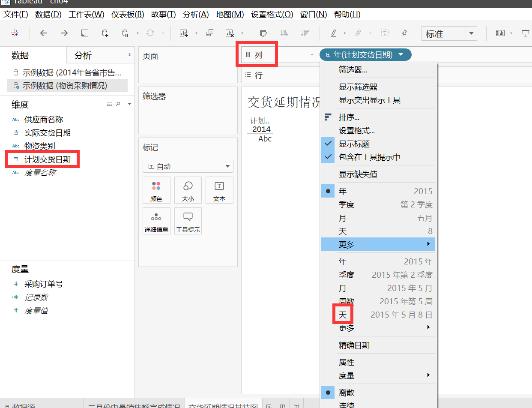
Task: Open the 文本 card in the Marks panel
Action: coord(219,190)
